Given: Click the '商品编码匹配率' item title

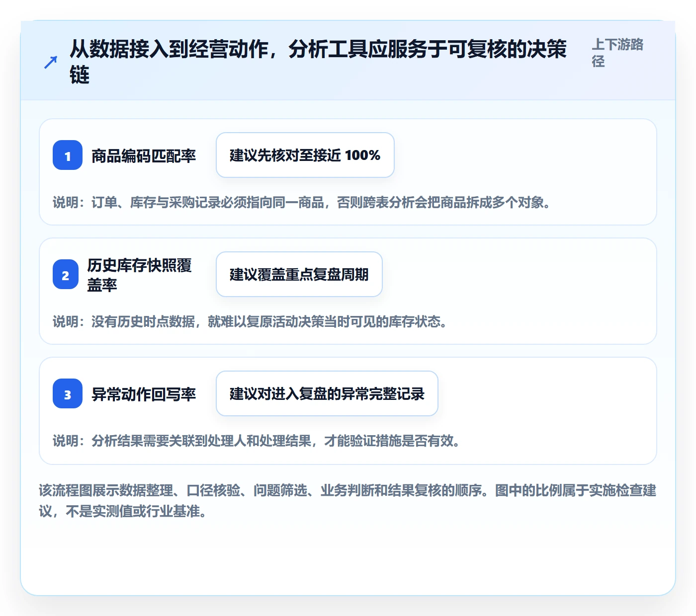Looking at the screenshot, I should (144, 155).
